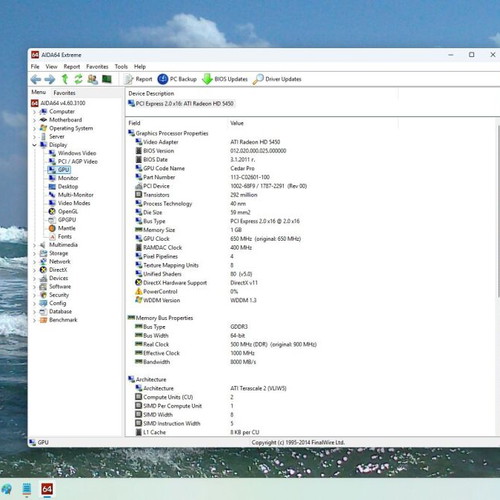
Task: Open the Report wizard
Action: [x=138, y=79]
